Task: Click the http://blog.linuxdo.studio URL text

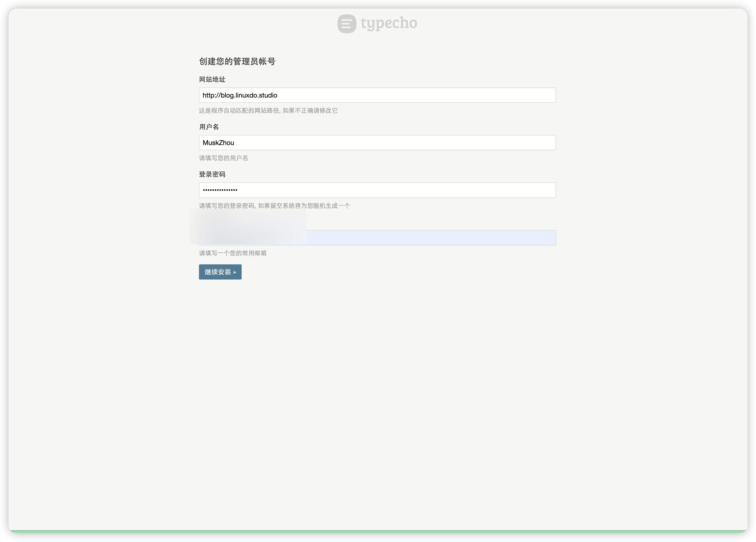Action: pos(240,95)
